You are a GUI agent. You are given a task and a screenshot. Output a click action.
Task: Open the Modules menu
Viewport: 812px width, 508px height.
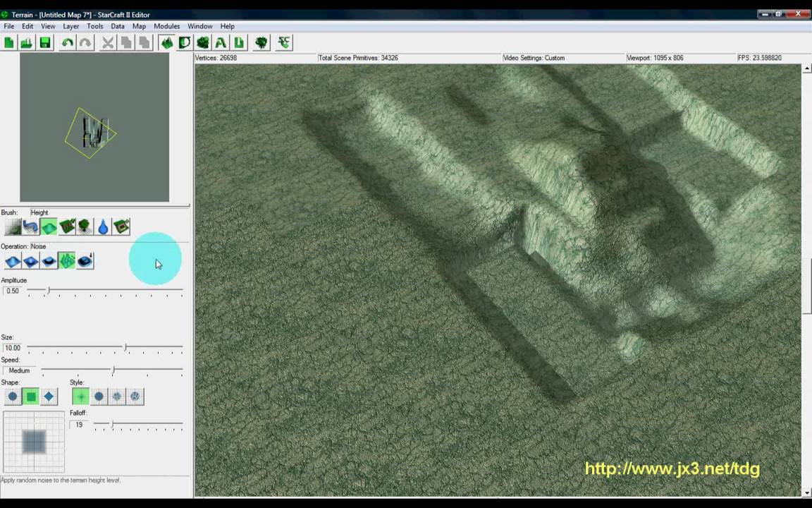pyautogui.click(x=167, y=26)
